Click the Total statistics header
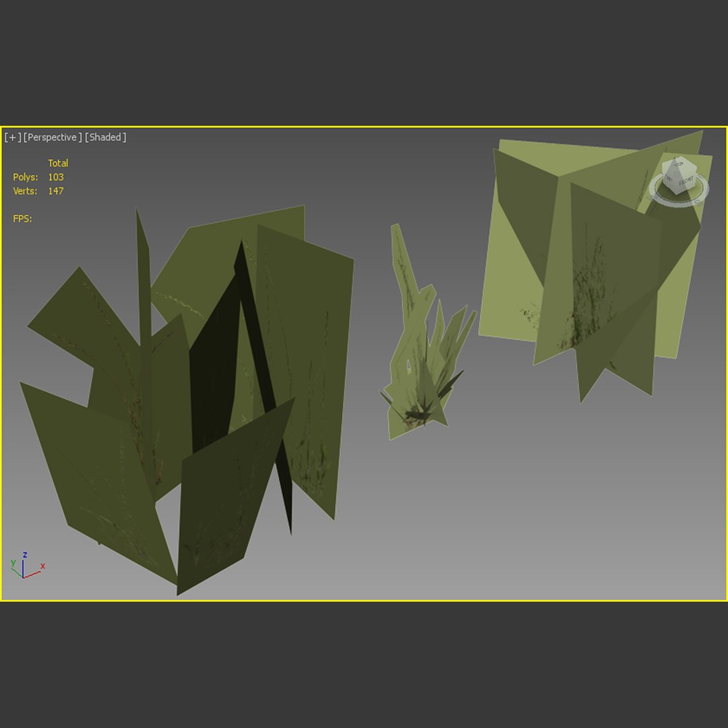This screenshot has width=728, height=728. pyautogui.click(x=58, y=163)
